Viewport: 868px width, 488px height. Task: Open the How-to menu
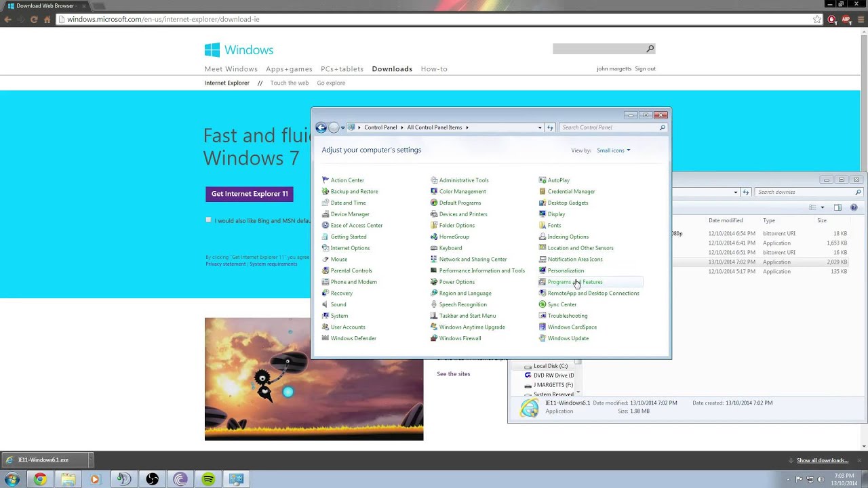[x=434, y=69]
